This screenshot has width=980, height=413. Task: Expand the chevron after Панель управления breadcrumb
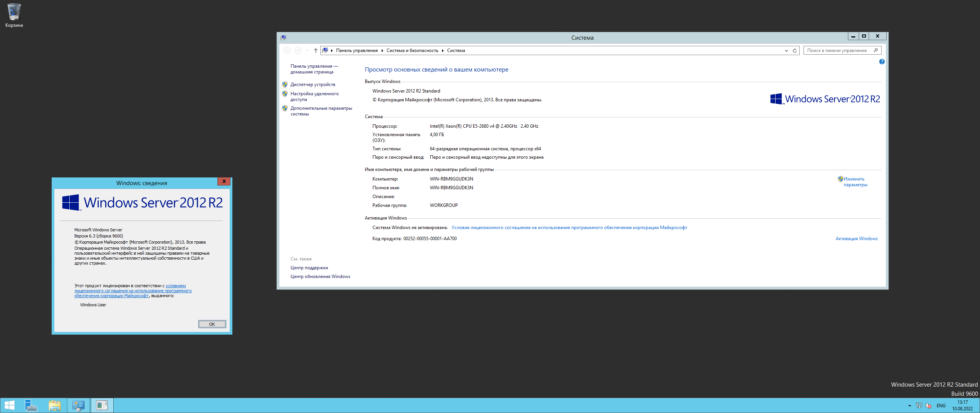pyautogui.click(x=382, y=50)
